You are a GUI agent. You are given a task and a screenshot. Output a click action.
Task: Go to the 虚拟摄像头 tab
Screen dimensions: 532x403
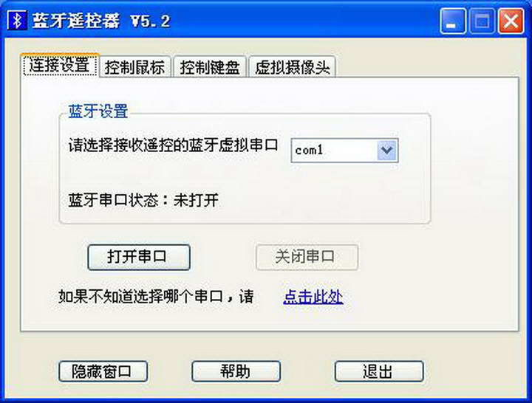(x=292, y=66)
